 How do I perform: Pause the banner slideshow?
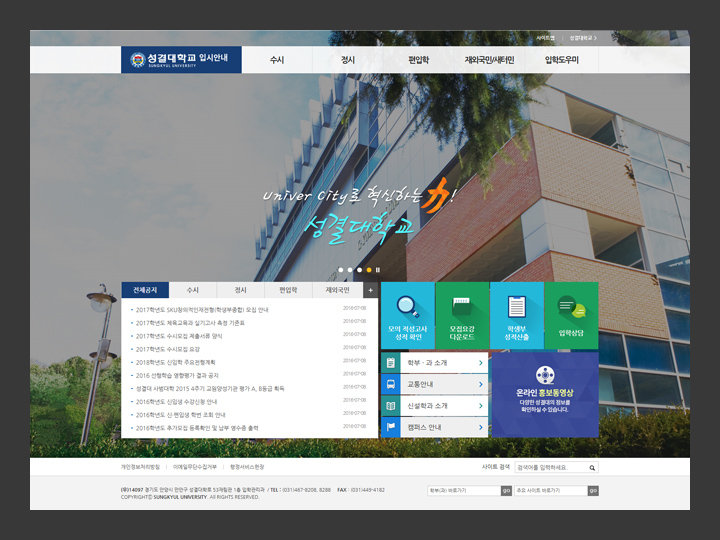[x=378, y=270]
